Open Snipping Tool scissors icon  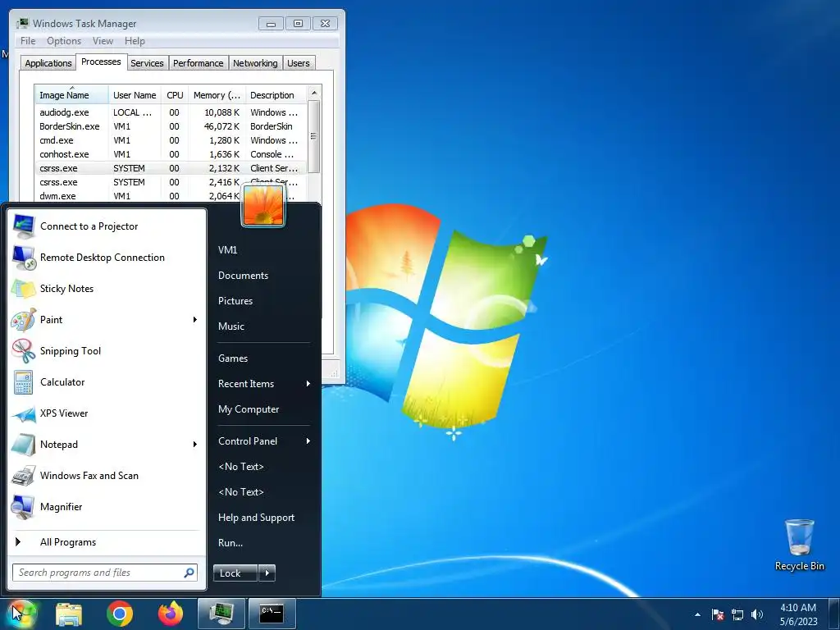tap(24, 351)
